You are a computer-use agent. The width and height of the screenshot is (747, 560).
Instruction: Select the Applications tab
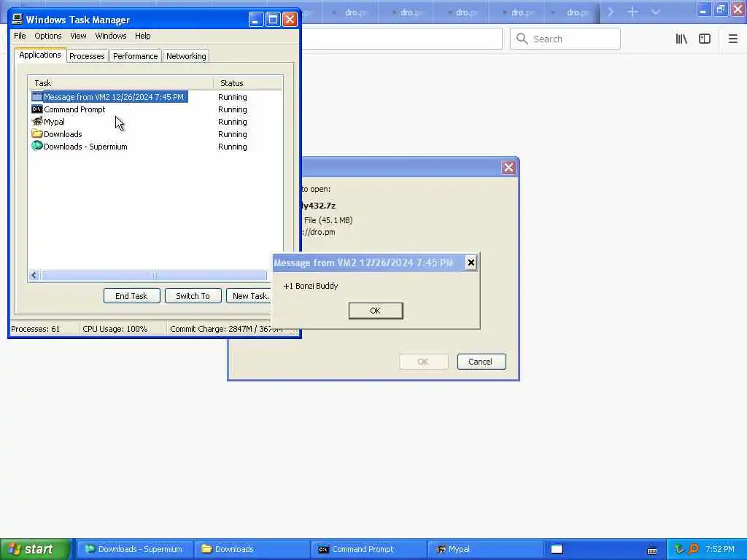coord(40,55)
